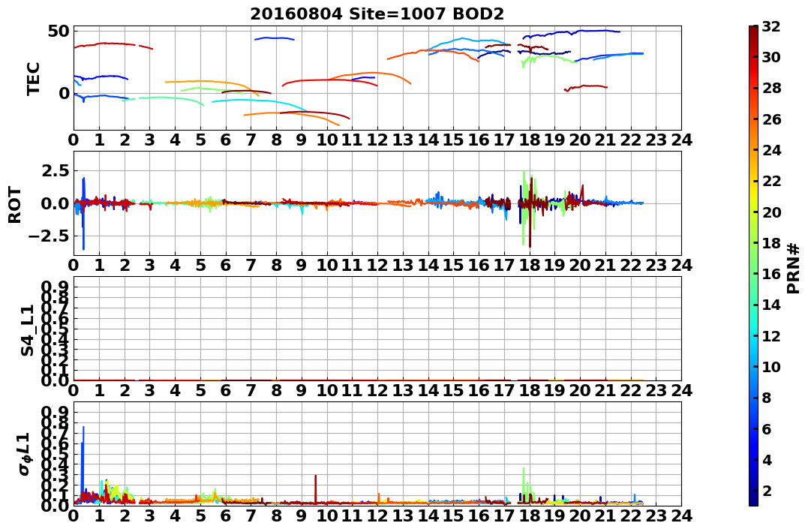
Task: Click the TEC y-axis label
Action: click(x=34, y=78)
